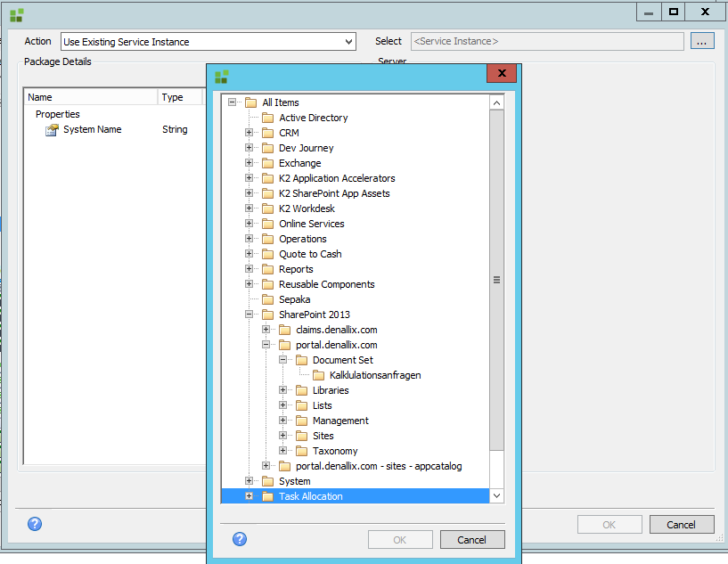Viewport: 728px width, 564px height.
Task: Click the Kalklulationsanfragen folder icon
Action: click(318, 375)
